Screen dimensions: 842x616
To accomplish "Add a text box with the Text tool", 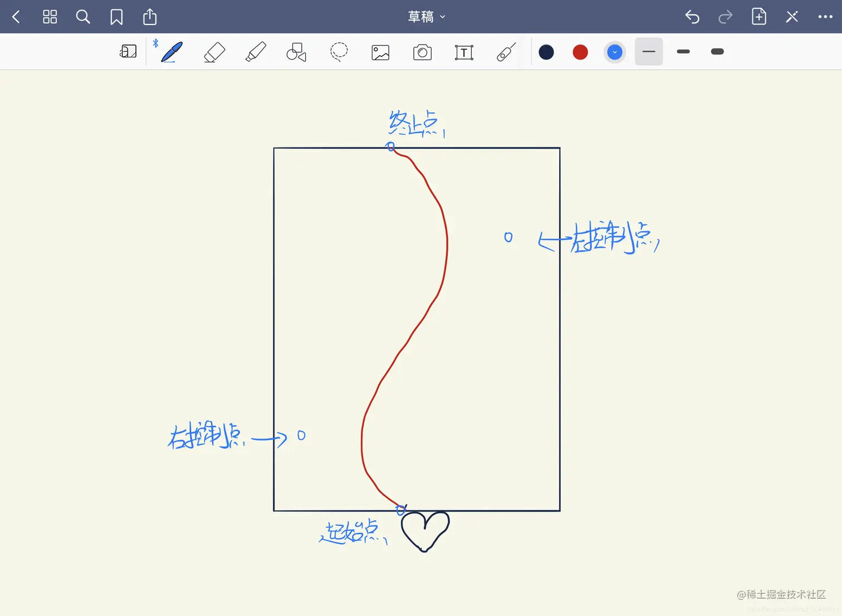I will point(464,51).
